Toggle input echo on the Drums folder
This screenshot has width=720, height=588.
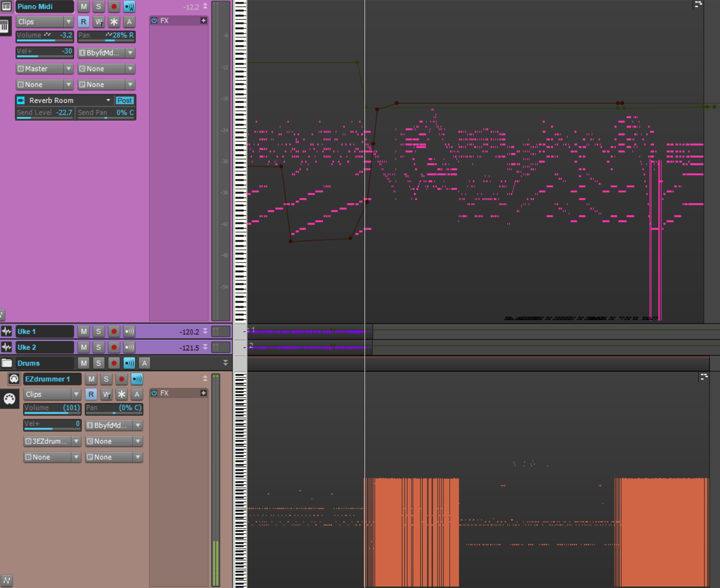(x=129, y=363)
